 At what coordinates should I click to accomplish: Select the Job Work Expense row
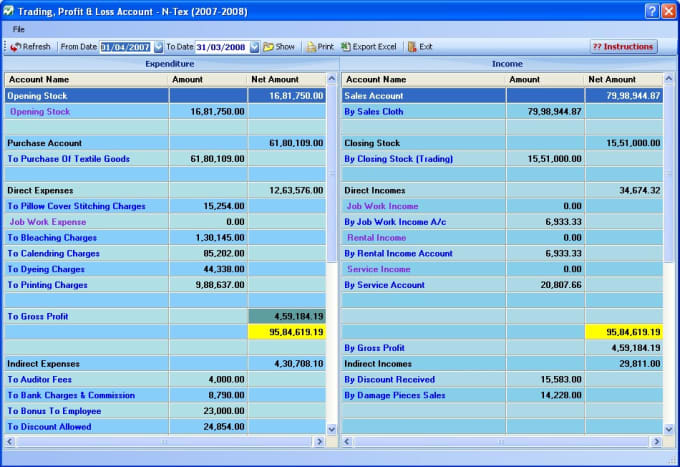click(x=165, y=222)
